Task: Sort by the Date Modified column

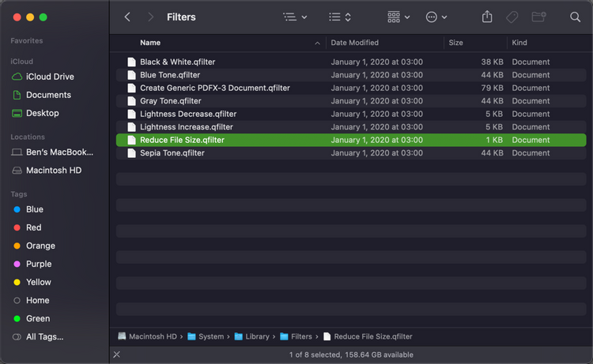Action: 354,43
